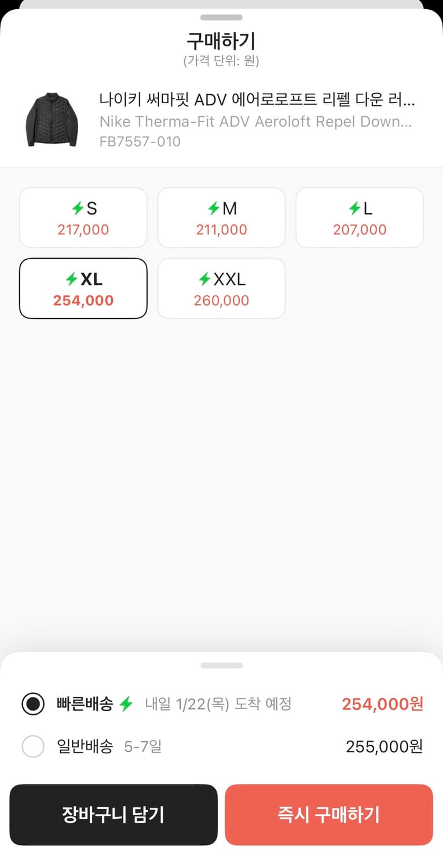The image size is (443, 868).
Task: Grab the top sheet drag handle
Action: [221, 17]
